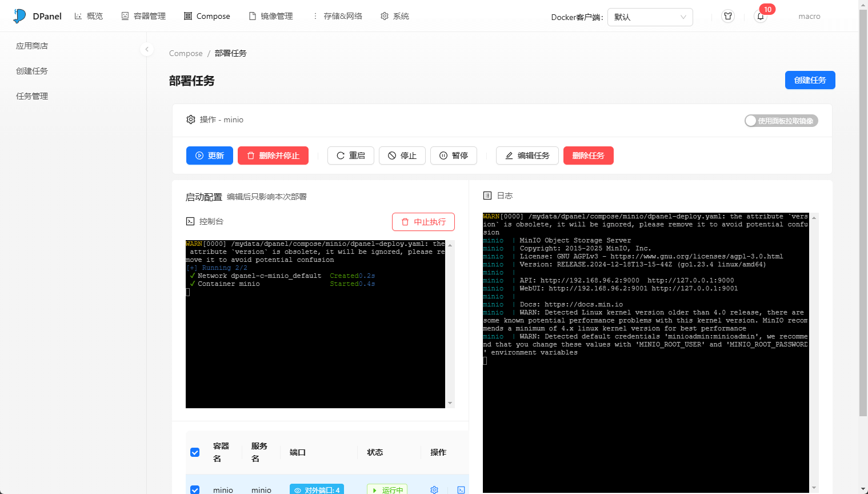Click the DPanel logo icon
The height and width of the screenshot is (494, 868).
pyautogui.click(x=19, y=16)
